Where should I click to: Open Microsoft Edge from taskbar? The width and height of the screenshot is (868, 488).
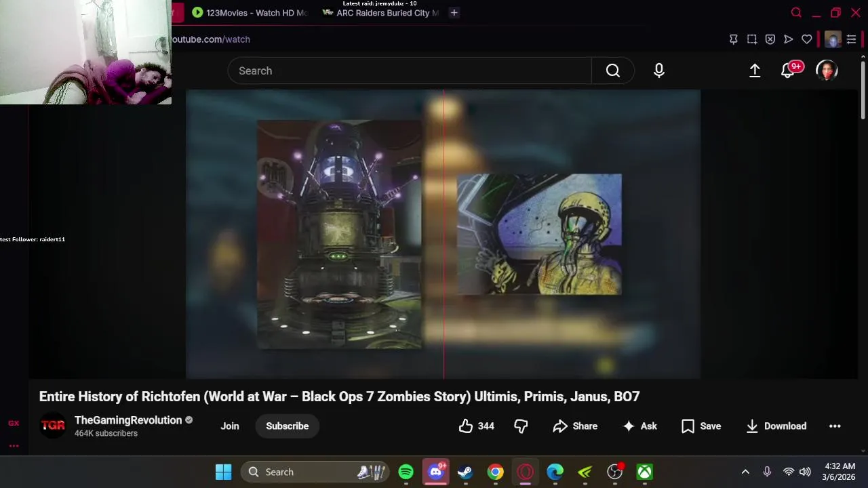click(x=555, y=472)
